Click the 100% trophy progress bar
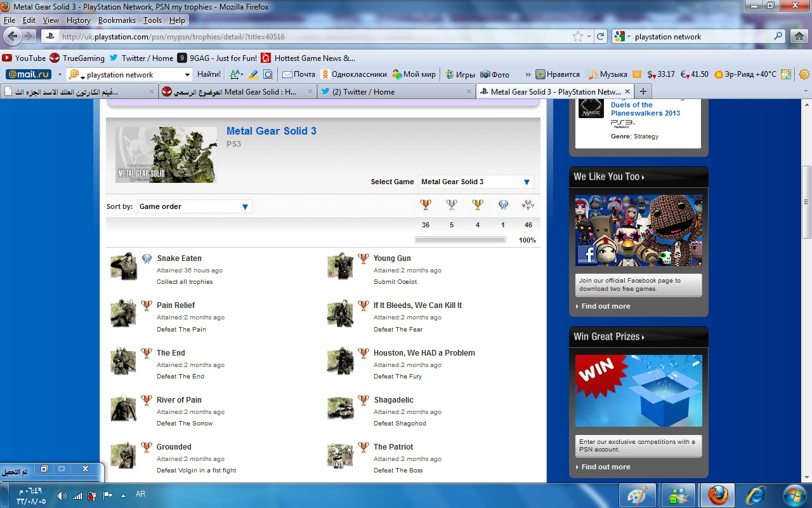The image size is (812, 508). tap(461, 240)
